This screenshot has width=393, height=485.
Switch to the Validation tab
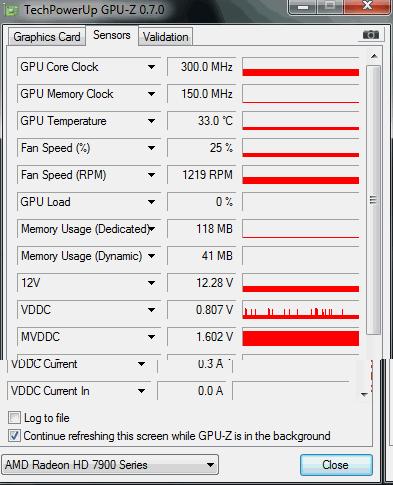tap(166, 37)
